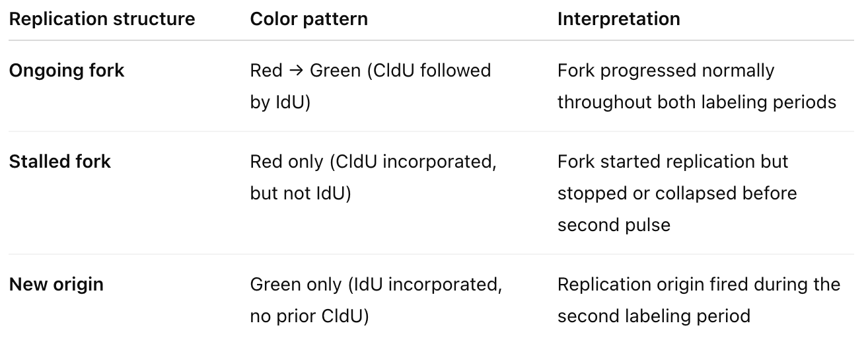Viewport: 868px width, 346px height.
Task: Click "Fork started replication but" text
Action: click(672, 162)
